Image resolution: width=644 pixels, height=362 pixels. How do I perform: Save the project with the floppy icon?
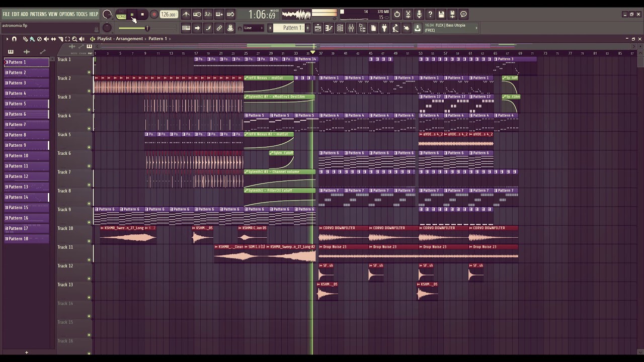pos(442,14)
